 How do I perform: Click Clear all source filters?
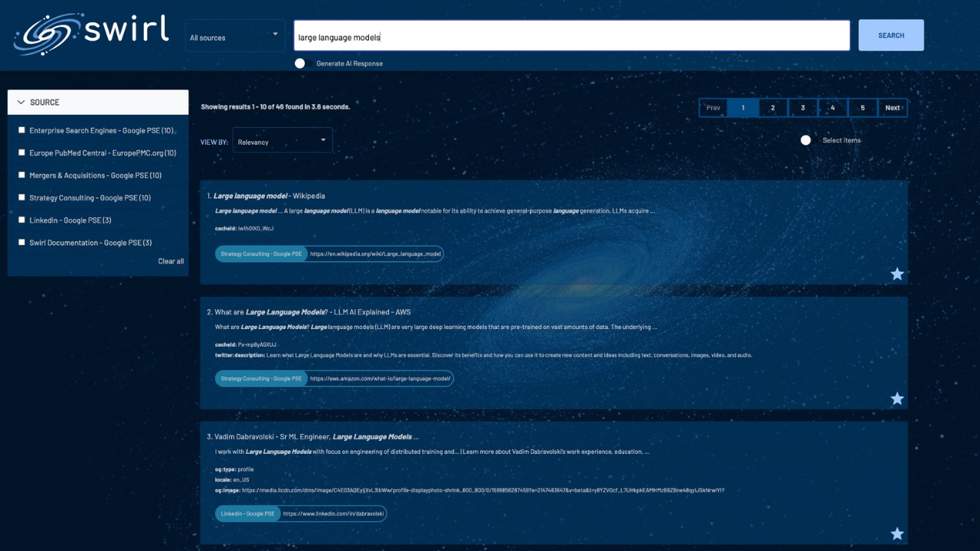tap(171, 262)
